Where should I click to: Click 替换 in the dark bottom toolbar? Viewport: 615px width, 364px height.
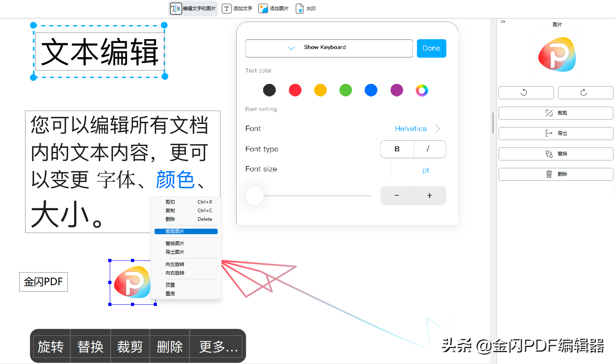(91, 347)
